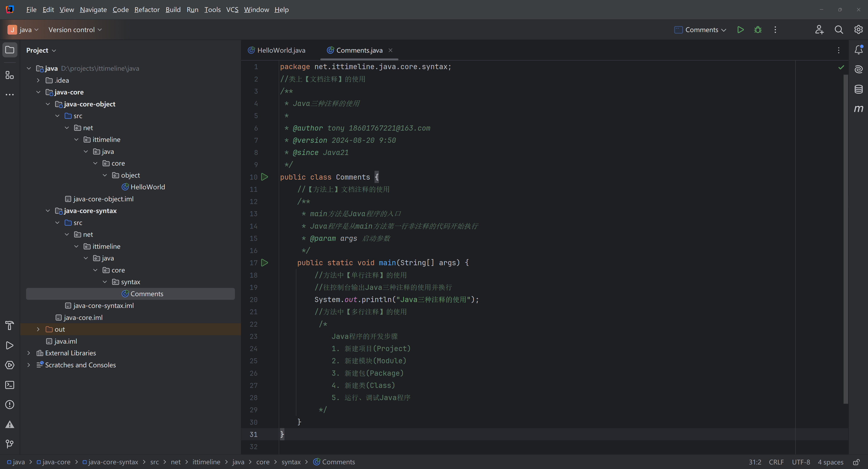Open the Structure tool window

click(x=10, y=75)
